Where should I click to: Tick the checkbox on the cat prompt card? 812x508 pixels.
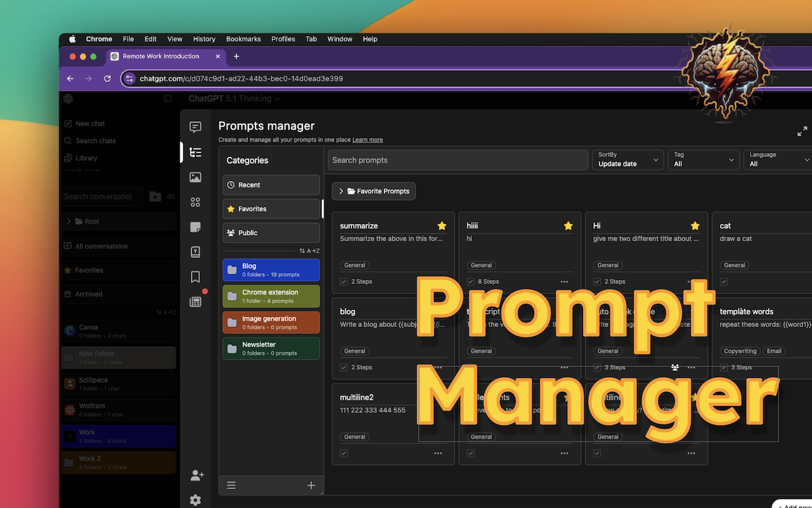[x=724, y=281]
